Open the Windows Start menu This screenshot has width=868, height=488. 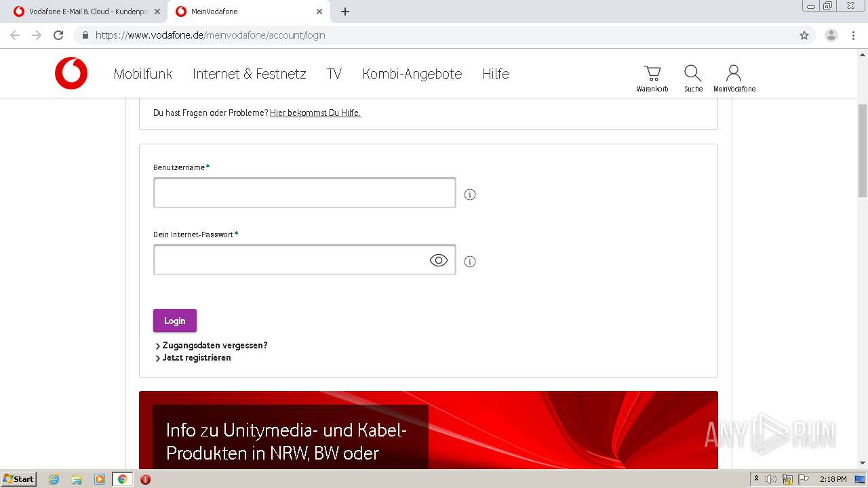coord(19,479)
